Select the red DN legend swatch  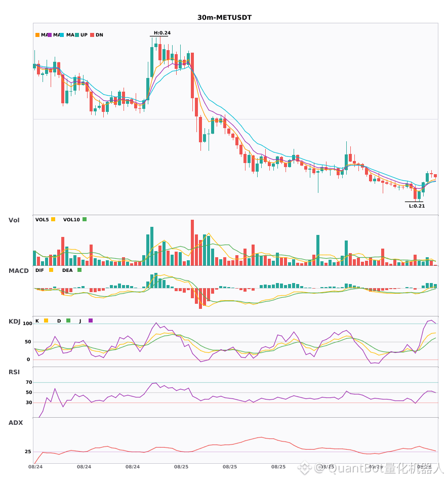click(x=92, y=35)
